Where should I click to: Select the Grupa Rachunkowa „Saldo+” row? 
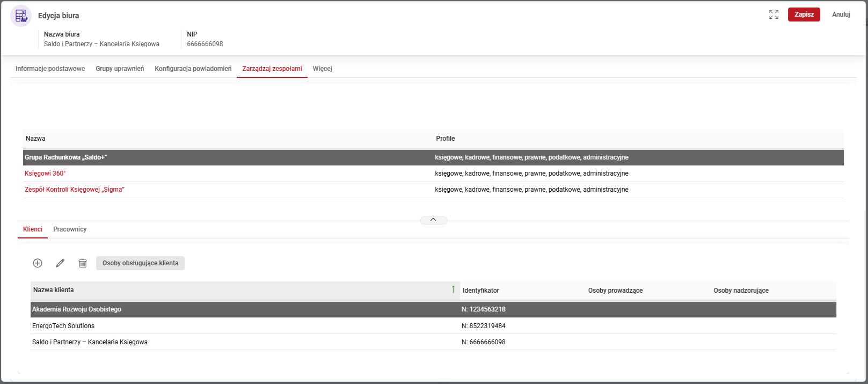pos(66,157)
